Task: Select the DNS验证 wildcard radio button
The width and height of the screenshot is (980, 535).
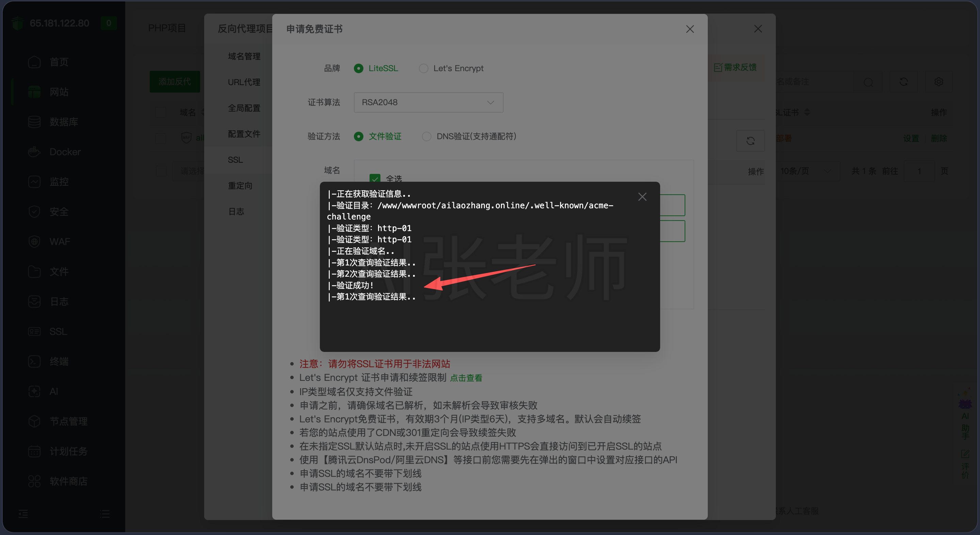Action: click(426, 136)
